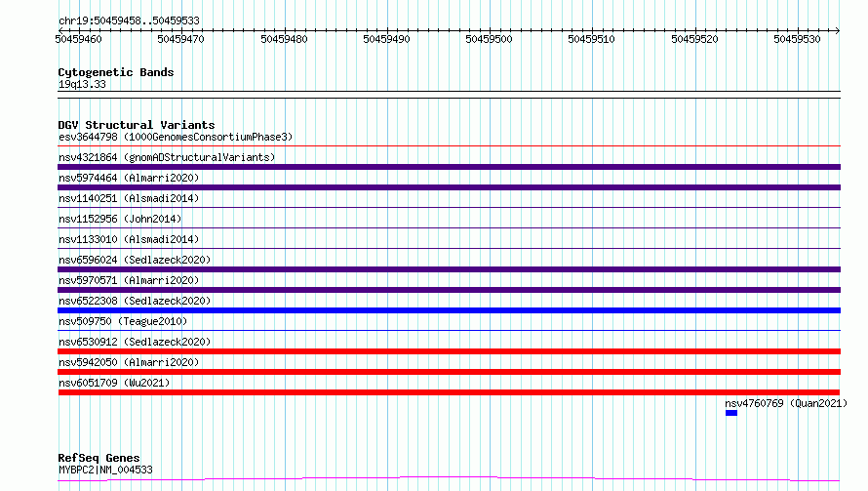Click ruler position label 50459470
Screen dimensions: 868x491
click(x=181, y=39)
